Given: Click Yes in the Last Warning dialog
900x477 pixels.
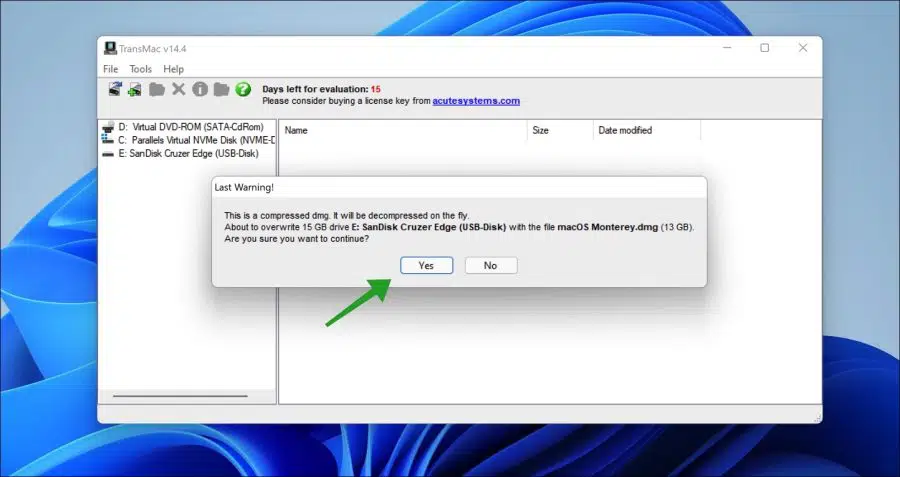Looking at the screenshot, I should 426,265.
